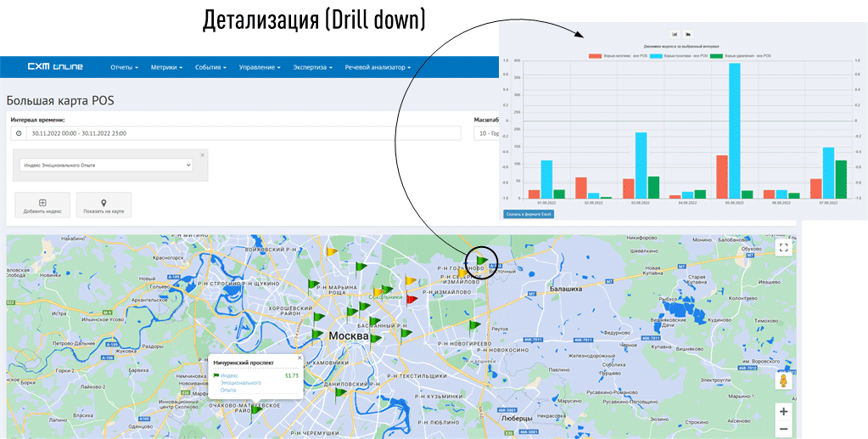Close the Мичуринский проспект popup

[299, 358]
